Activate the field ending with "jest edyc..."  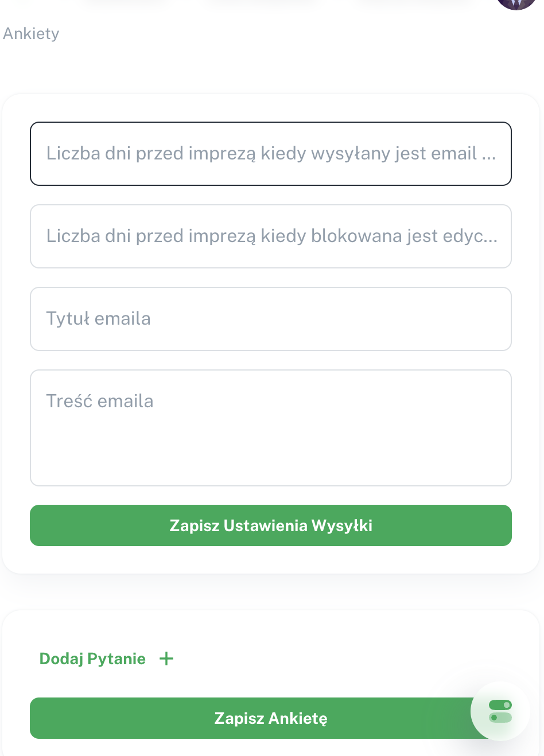point(271,236)
